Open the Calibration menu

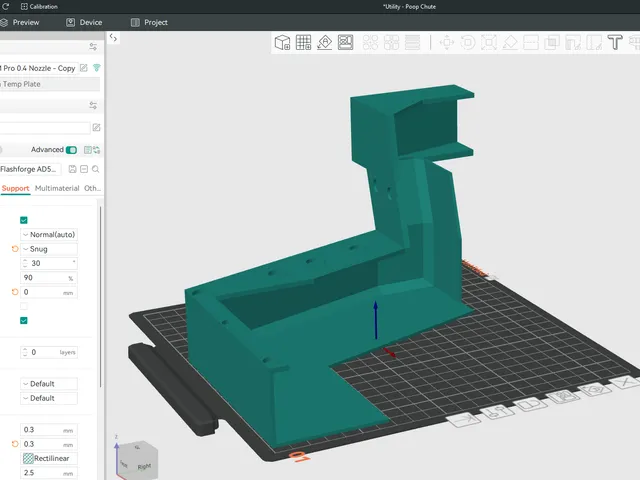(x=39, y=7)
